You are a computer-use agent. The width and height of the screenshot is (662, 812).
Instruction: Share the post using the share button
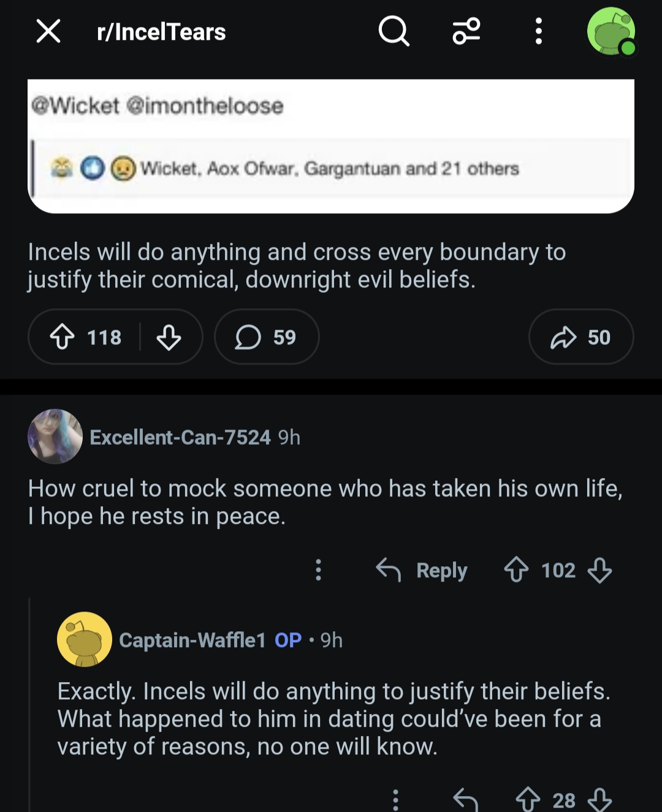580,337
